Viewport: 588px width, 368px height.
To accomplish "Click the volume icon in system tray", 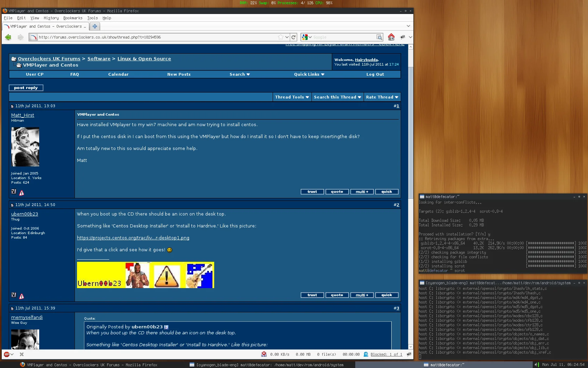I will point(537,365).
